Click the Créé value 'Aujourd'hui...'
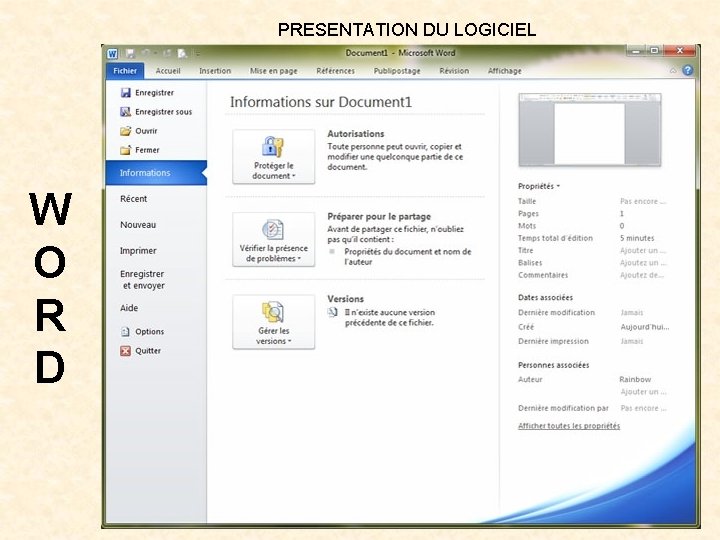The height and width of the screenshot is (540, 720). click(x=645, y=327)
